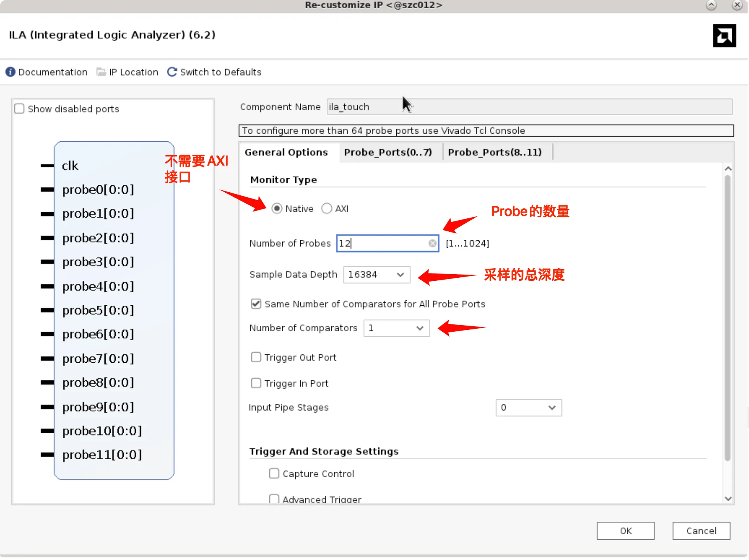Dismiss the dialog via Cancel
This screenshot has height=560, width=749.
(x=701, y=531)
